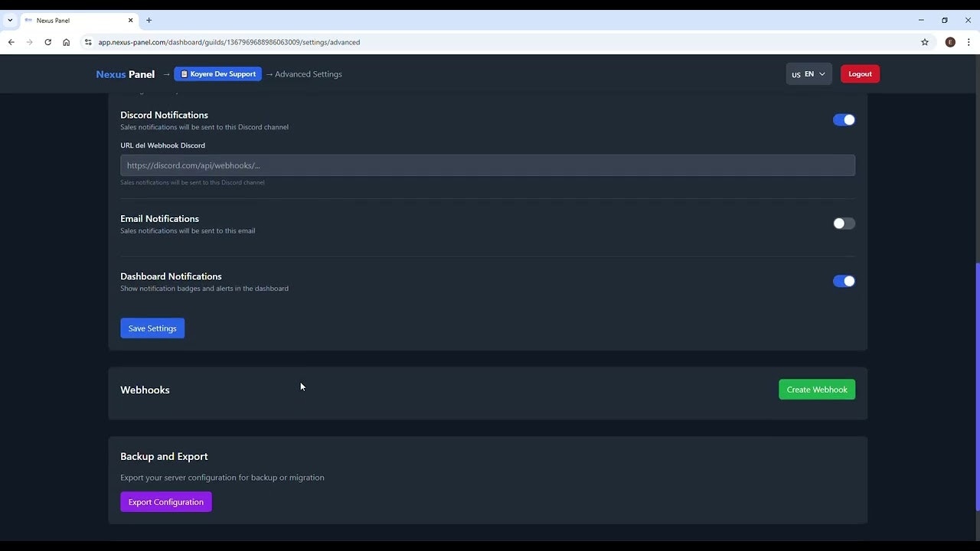
Task: Click the reload page icon
Action: [47, 42]
